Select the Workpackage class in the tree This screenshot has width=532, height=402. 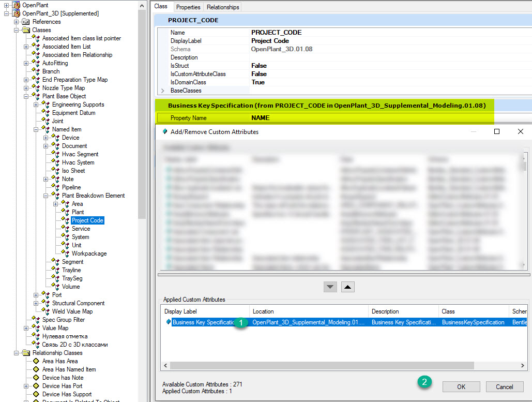coord(89,254)
